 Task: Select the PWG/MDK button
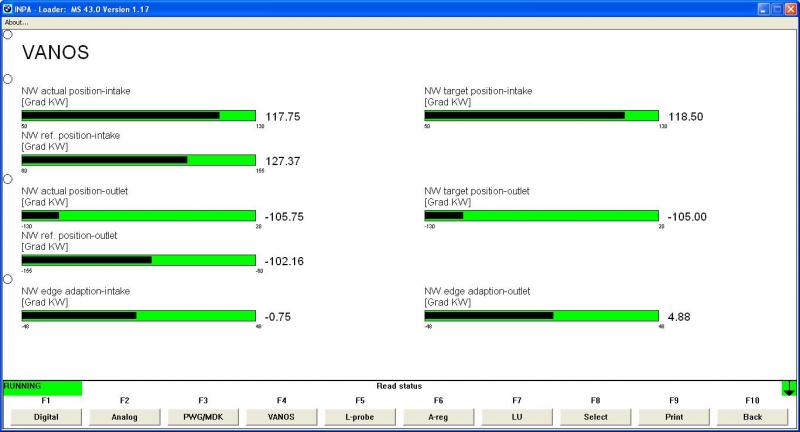[203, 417]
